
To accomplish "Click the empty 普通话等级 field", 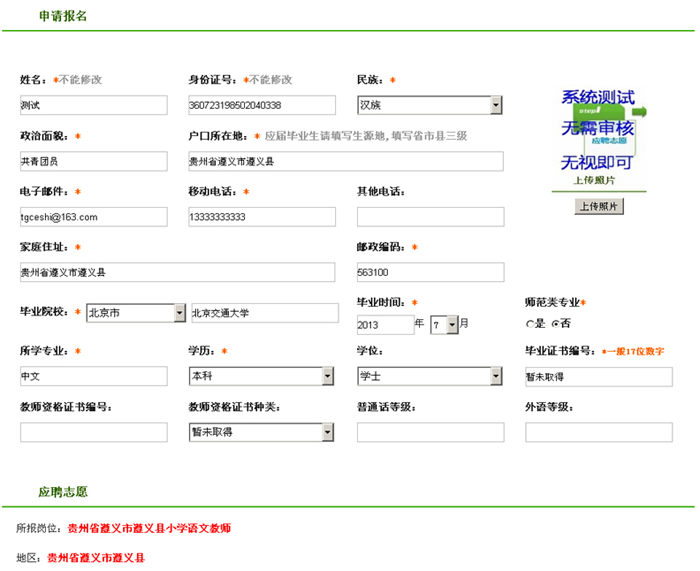I will (x=430, y=432).
